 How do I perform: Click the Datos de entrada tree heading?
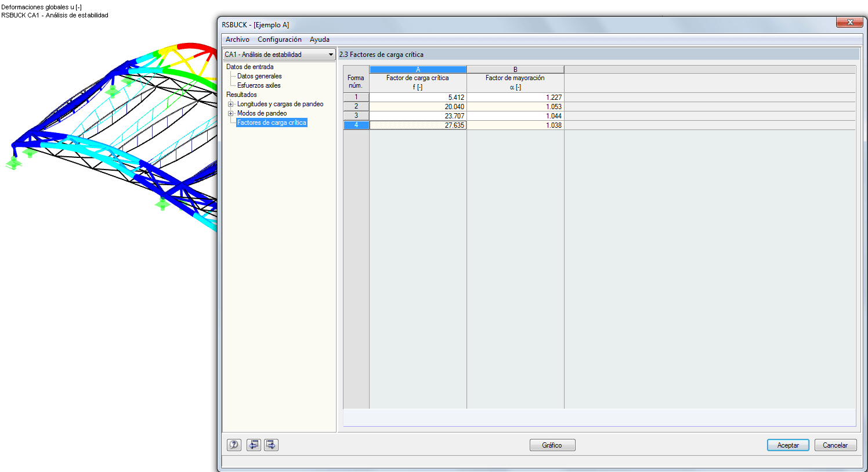[x=249, y=67]
